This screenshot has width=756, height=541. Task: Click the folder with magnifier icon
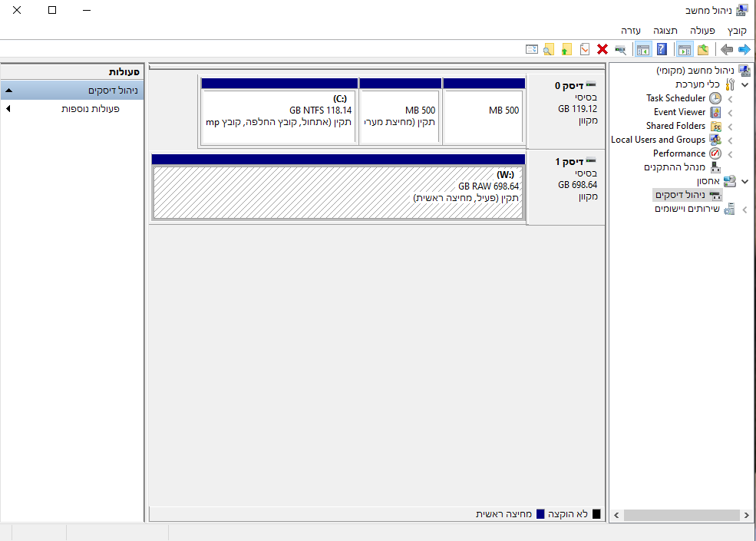(x=549, y=49)
